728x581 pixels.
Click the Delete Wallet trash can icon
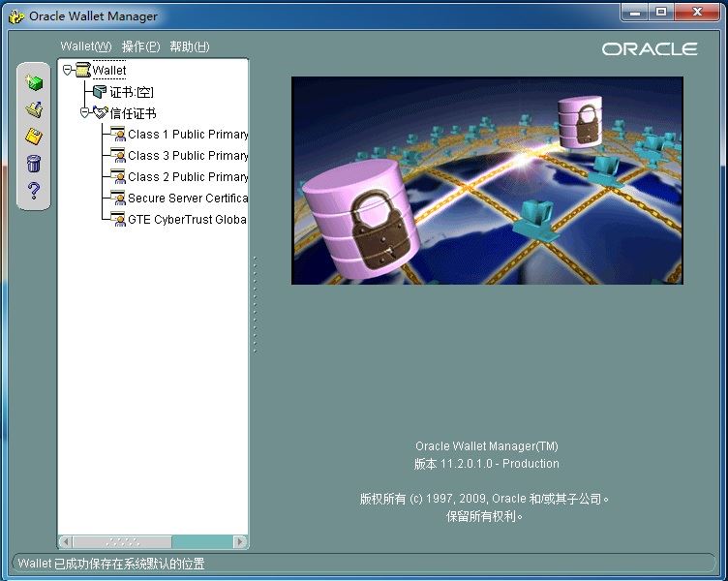(34, 164)
